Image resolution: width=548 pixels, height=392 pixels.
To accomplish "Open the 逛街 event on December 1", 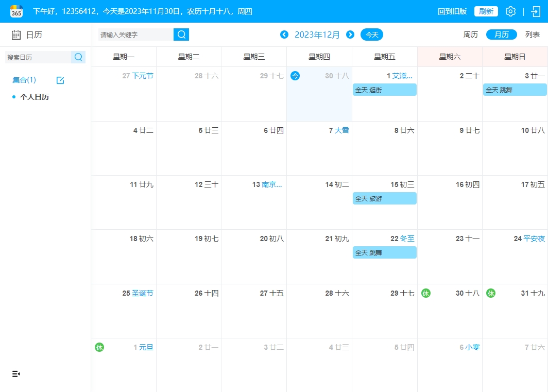I will pyautogui.click(x=384, y=90).
